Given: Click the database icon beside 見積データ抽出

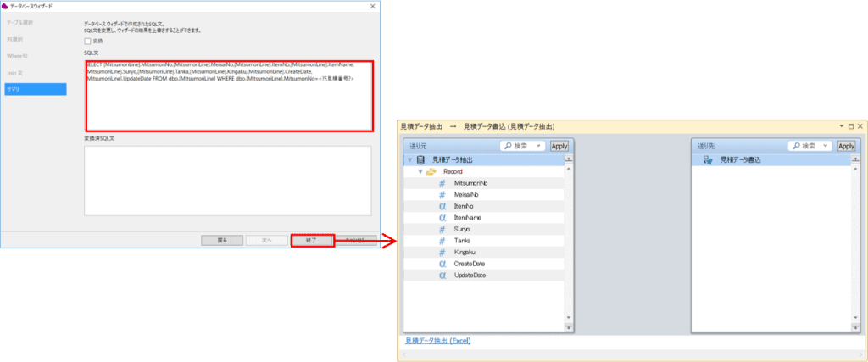Looking at the screenshot, I should pos(420,159).
